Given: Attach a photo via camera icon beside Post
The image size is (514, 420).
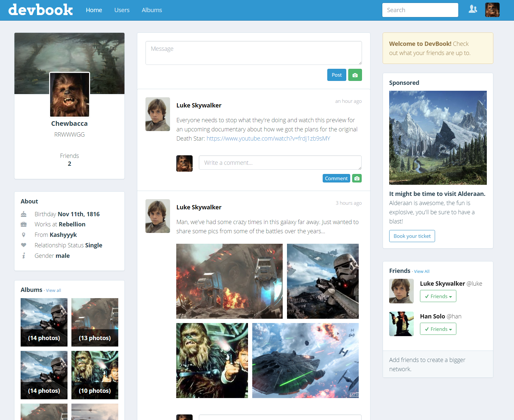Looking at the screenshot, I should (x=355, y=75).
